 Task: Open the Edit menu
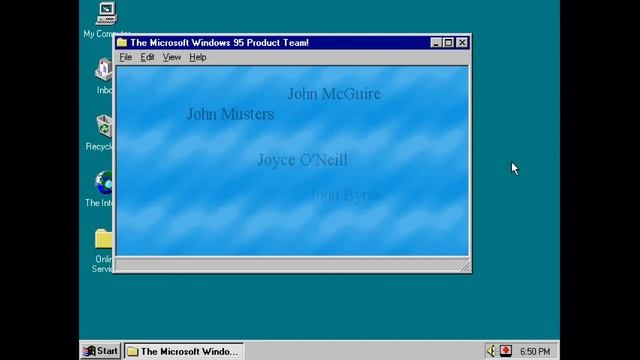(147, 58)
